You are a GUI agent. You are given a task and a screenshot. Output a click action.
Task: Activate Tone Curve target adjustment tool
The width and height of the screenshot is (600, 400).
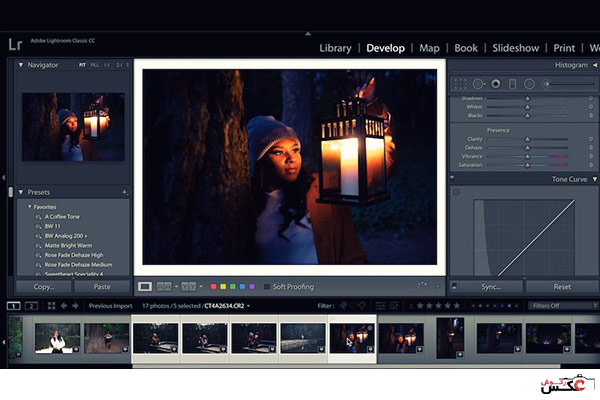457,192
